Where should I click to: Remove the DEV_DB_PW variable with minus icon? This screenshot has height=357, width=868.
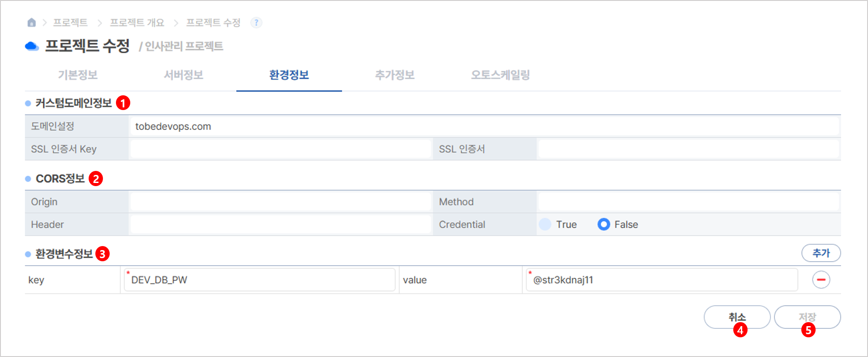point(821,280)
